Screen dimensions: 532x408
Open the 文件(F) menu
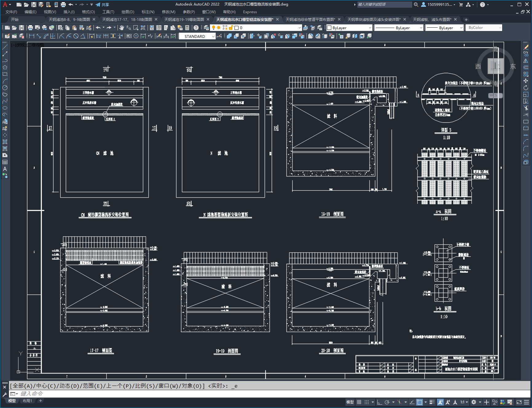pos(11,12)
